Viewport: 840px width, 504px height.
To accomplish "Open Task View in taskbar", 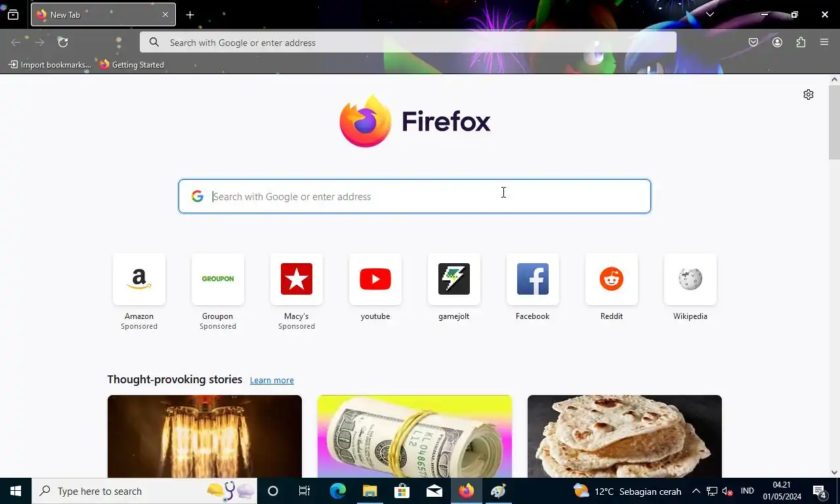I will tap(304, 491).
